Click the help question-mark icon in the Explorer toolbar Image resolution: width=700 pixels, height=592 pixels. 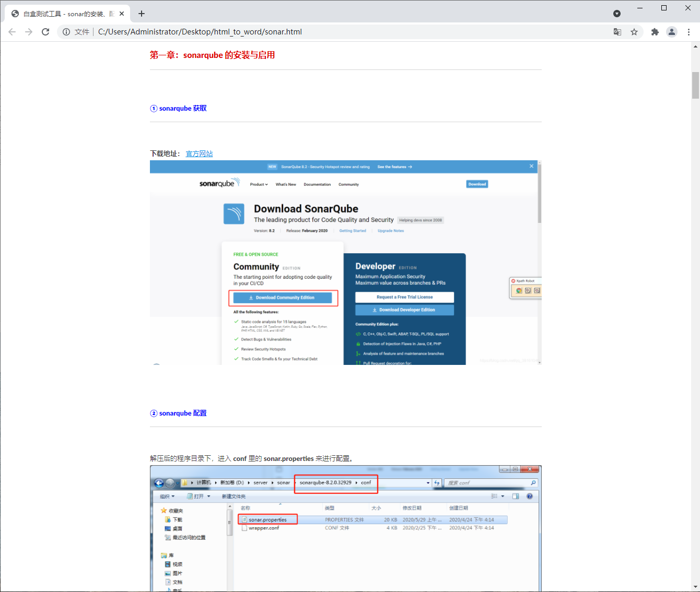[529, 496]
